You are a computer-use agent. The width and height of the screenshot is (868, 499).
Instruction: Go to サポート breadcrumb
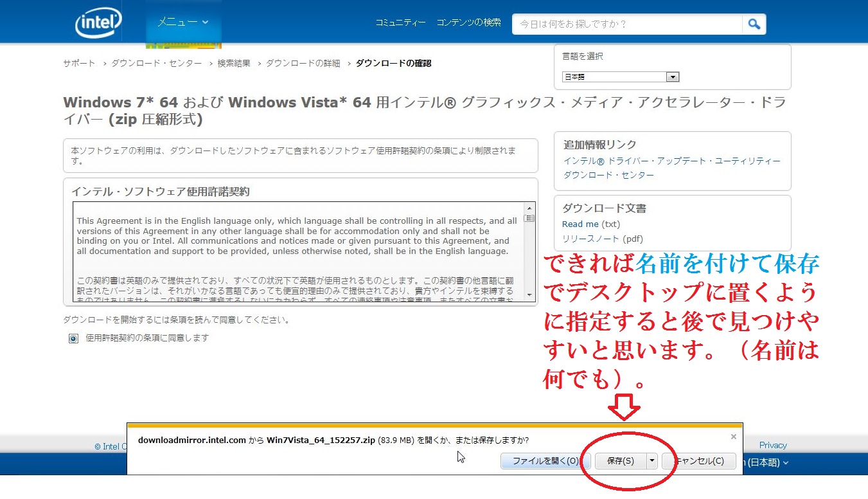click(79, 63)
